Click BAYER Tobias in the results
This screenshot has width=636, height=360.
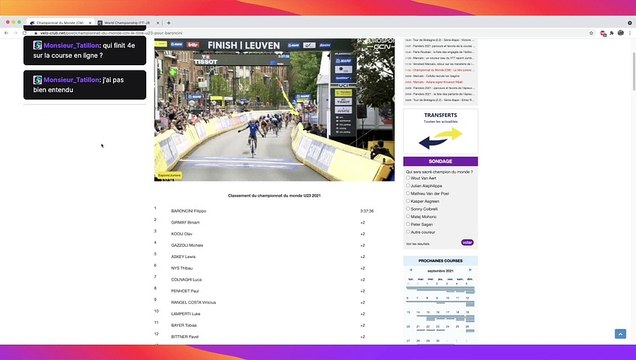tap(184, 325)
